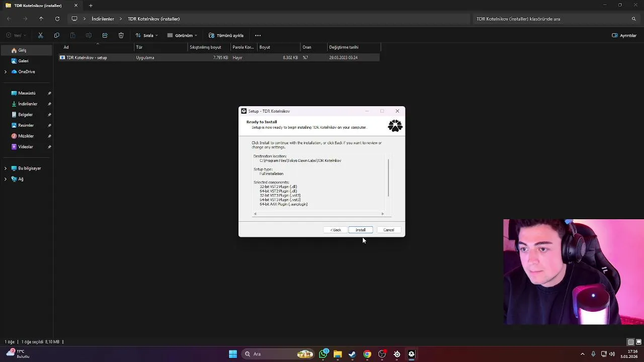Open File Explorer from the taskbar
Screen dimensions: 644x362
point(338,354)
